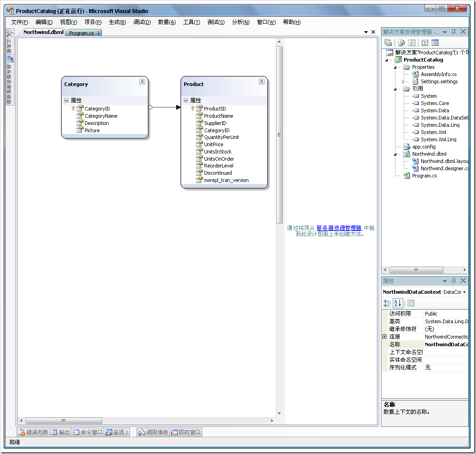476x454 pixels.
Task: Close the Solution Explorer panel
Action: tap(463, 32)
